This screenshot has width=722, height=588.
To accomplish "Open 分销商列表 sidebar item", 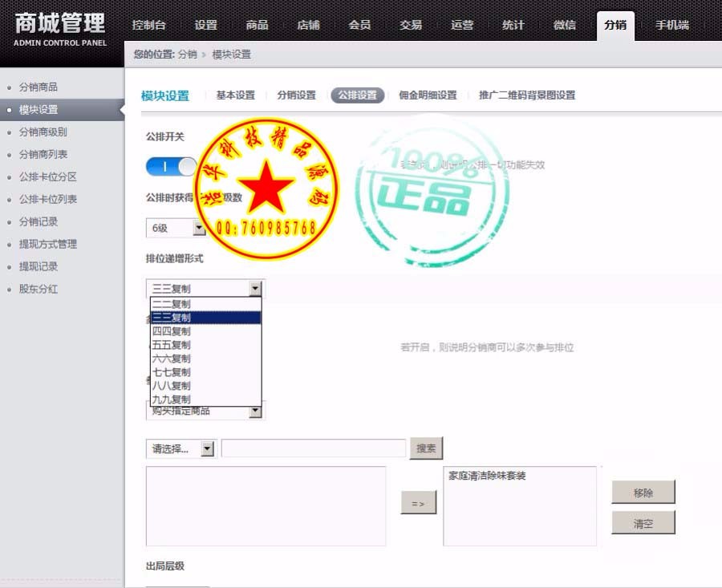I will [43, 154].
